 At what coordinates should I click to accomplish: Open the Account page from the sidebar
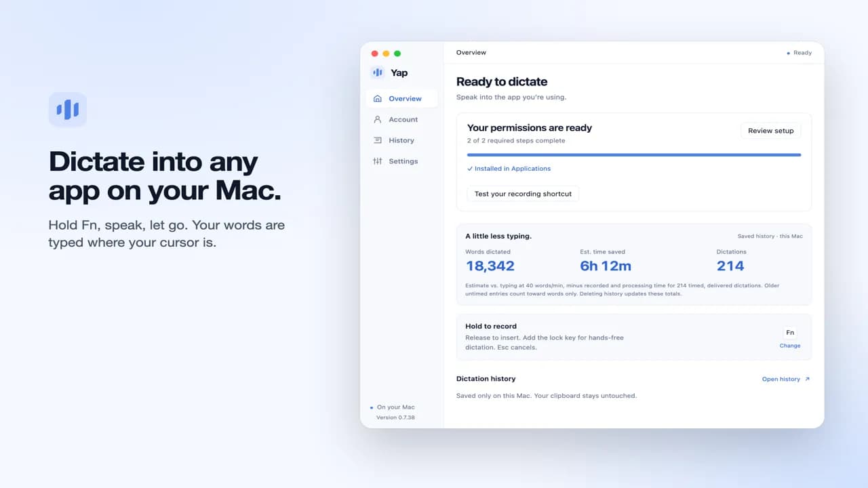(x=401, y=119)
